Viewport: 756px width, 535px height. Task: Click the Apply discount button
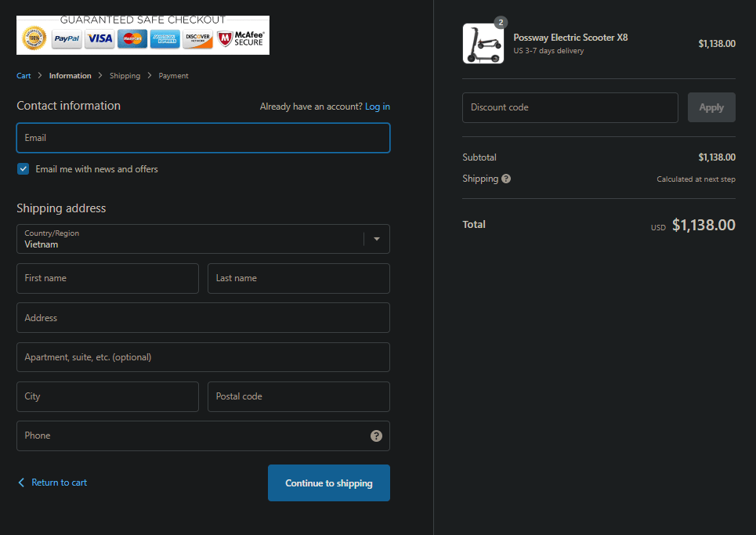point(711,107)
